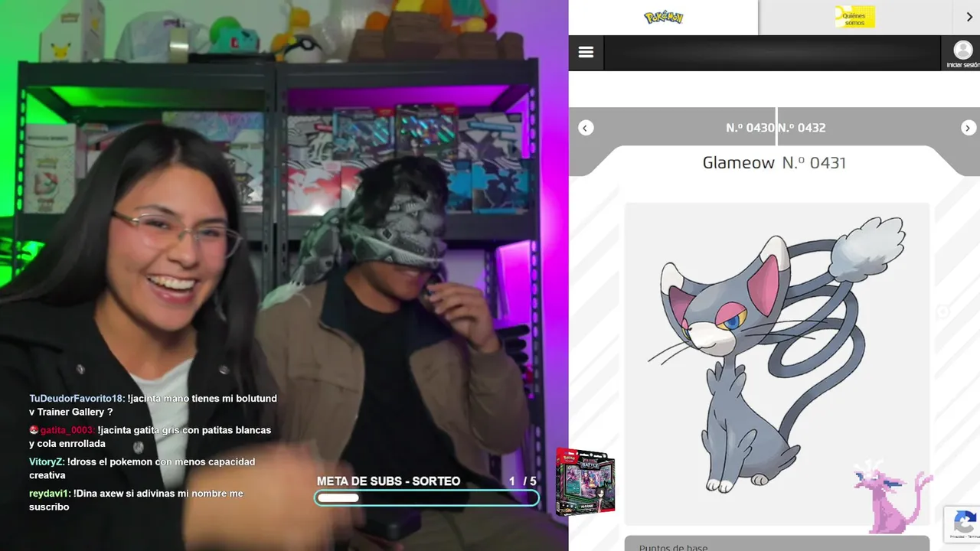This screenshot has height=551, width=980.
Task: Open the Quiénes somos tab
Action: click(854, 17)
